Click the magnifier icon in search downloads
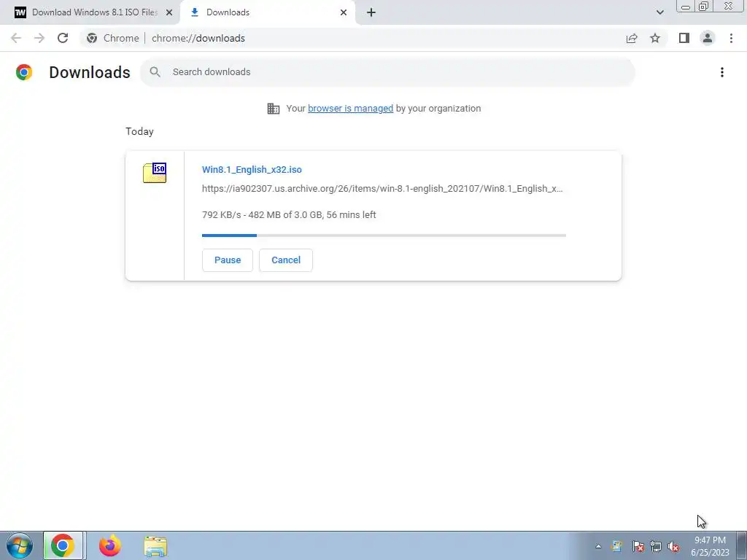Image resolution: width=747 pixels, height=560 pixels. 155,72
